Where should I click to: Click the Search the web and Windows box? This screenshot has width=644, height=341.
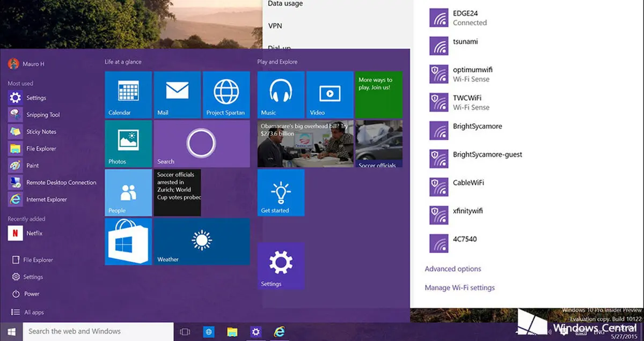(x=98, y=331)
